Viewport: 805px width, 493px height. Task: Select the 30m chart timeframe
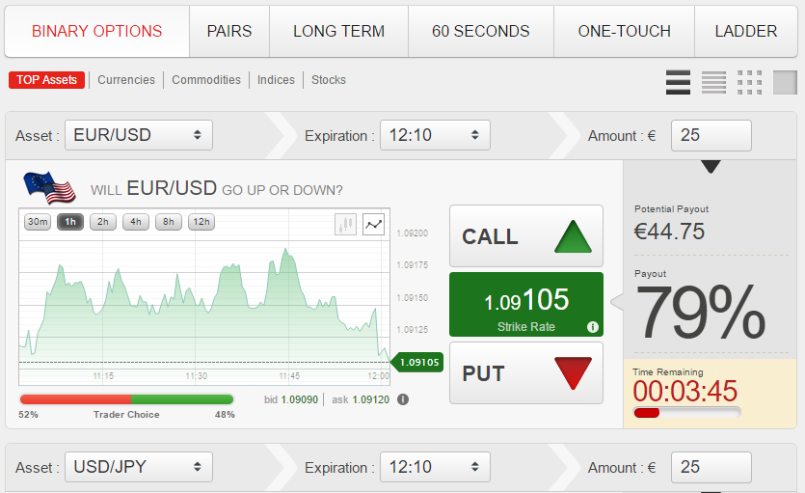[x=37, y=222]
